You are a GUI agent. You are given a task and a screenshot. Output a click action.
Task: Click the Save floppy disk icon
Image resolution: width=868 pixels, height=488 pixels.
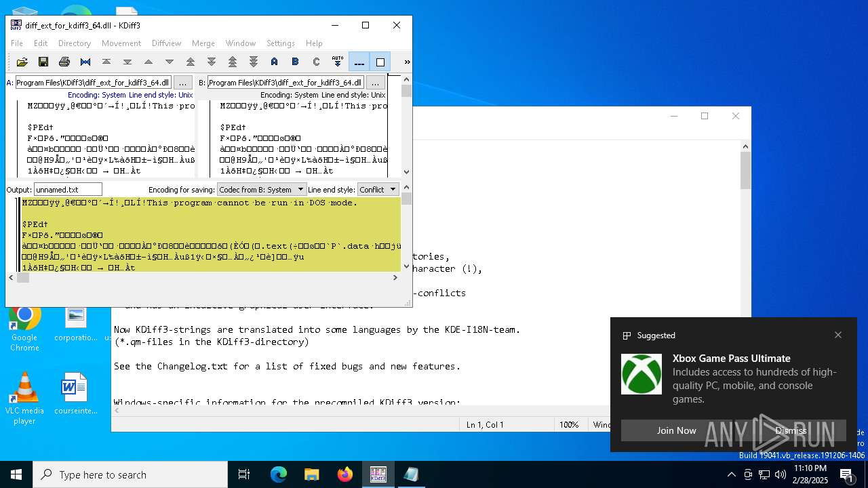[x=43, y=62]
